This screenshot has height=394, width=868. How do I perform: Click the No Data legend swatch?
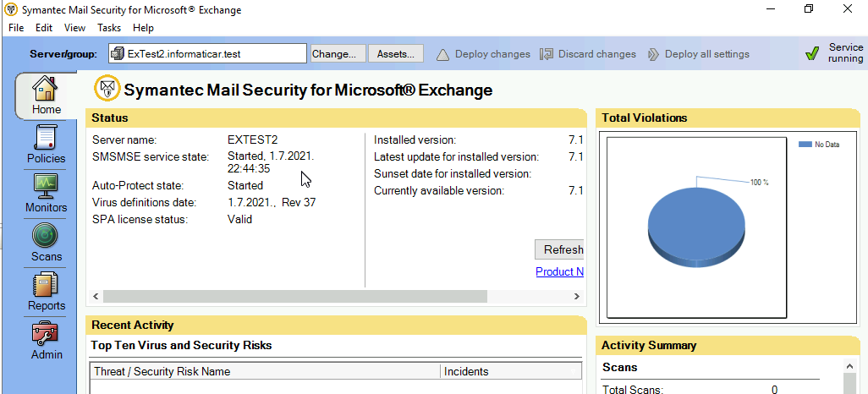[x=805, y=145]
